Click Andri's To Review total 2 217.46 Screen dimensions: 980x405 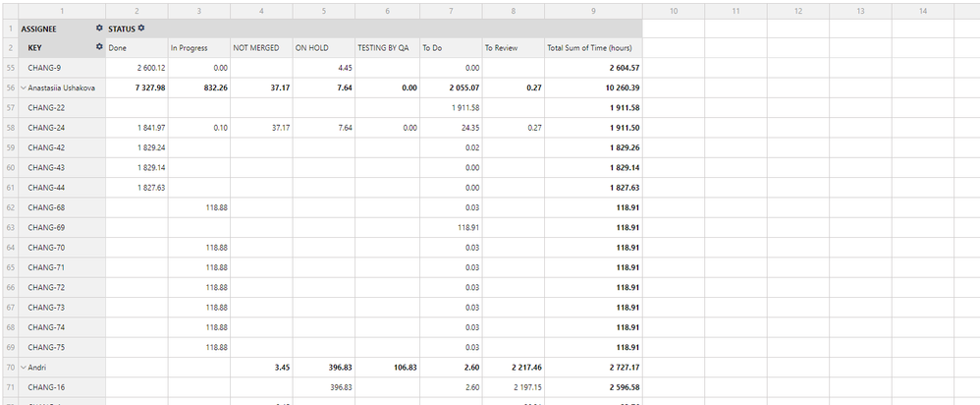[x=527, y=368]
